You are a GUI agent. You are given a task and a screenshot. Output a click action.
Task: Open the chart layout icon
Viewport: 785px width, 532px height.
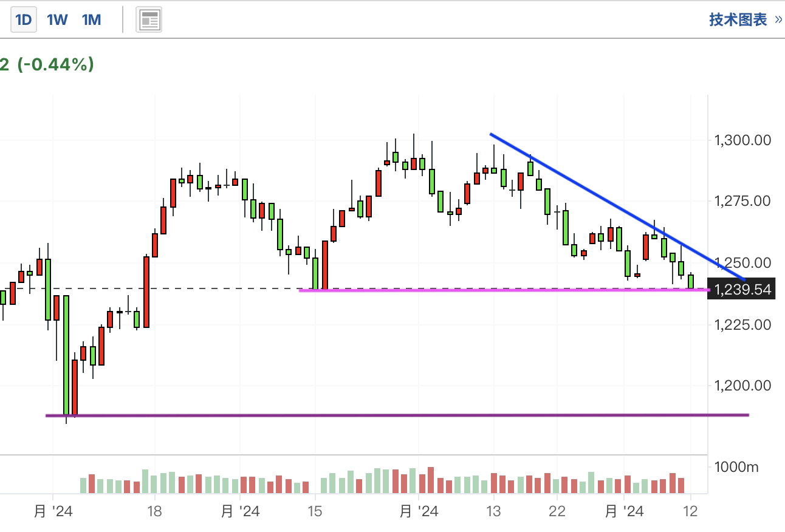[149, 20]
